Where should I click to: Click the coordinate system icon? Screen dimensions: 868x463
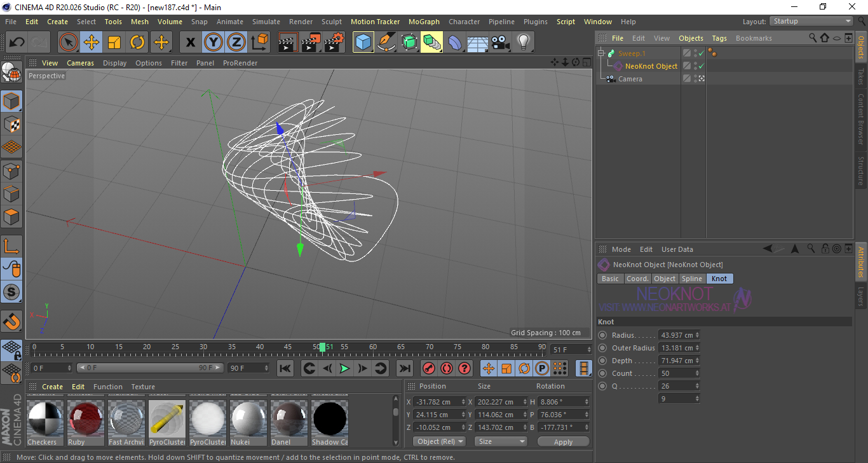coord(259,43)
